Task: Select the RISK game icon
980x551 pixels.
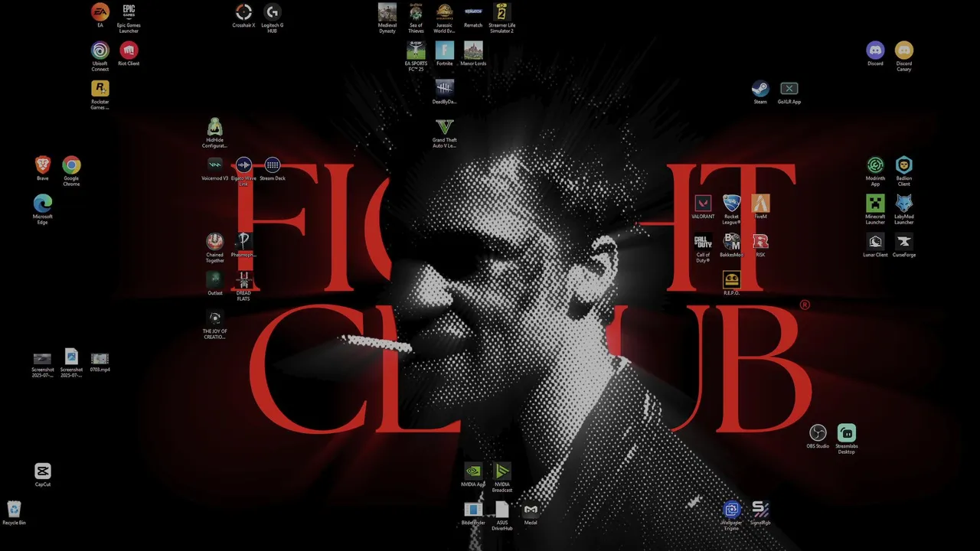Action: (x=760, y=242)
